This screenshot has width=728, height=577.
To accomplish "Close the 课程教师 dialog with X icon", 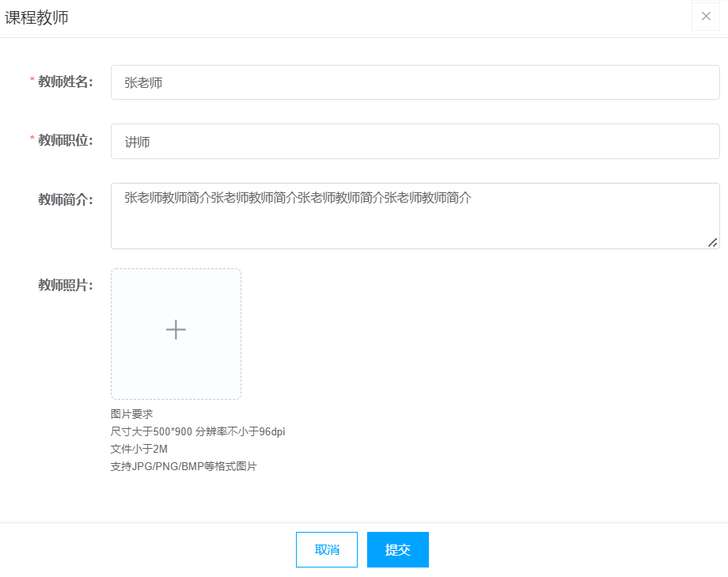I will (x=706, y=17).
